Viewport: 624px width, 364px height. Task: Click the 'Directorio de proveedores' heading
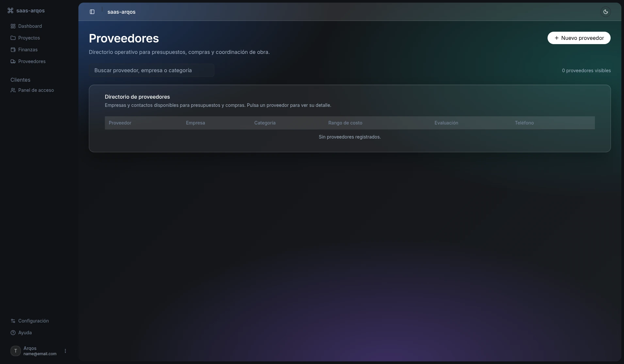tap(137, 97)
